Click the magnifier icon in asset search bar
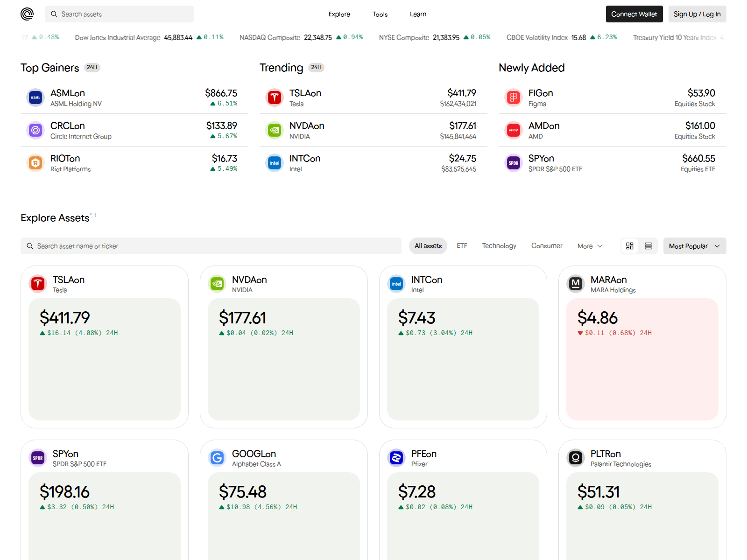747x560 pixels. pos(30,246)
